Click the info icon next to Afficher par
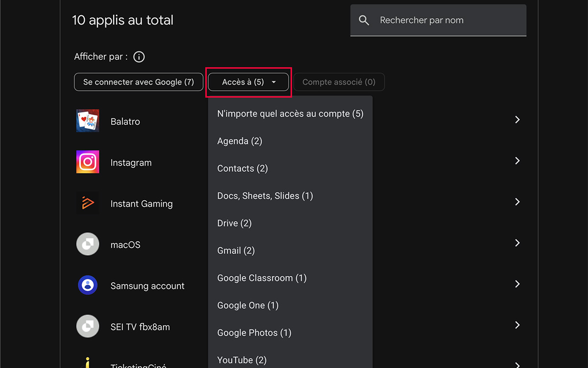The image size is (588, 368). coord(139,57)
